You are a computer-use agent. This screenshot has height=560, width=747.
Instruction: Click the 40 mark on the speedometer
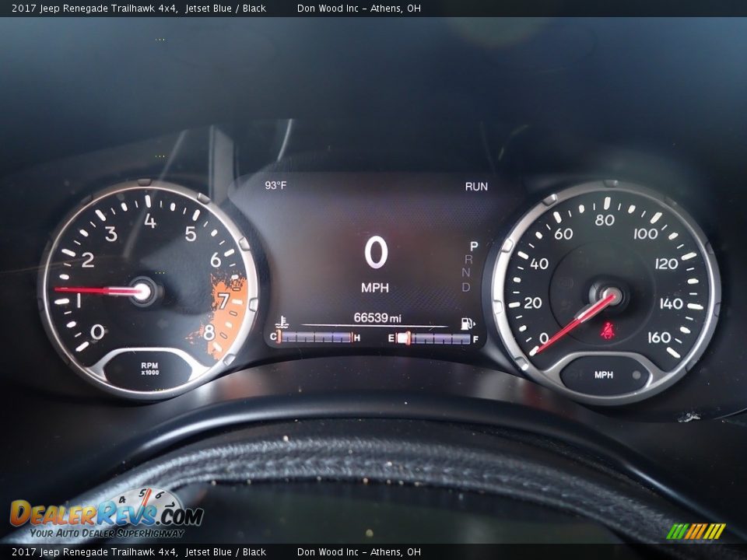pyautogui.click(x=539, y=264)
